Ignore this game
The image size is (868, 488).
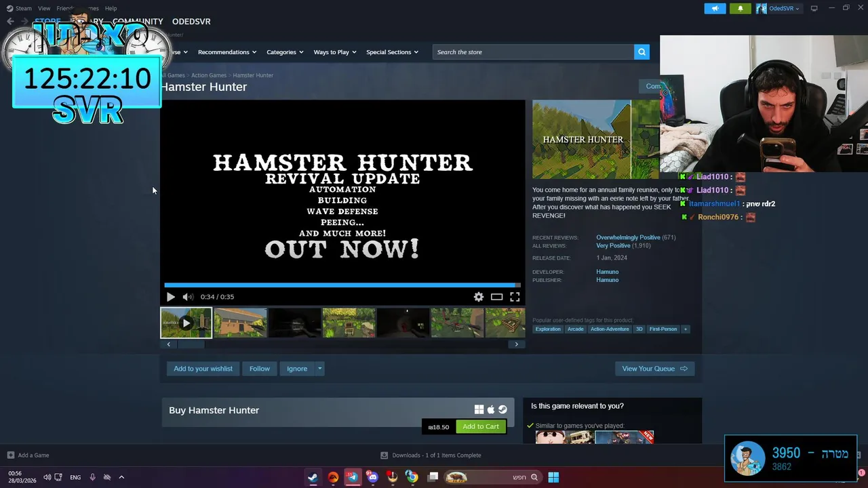297,369
